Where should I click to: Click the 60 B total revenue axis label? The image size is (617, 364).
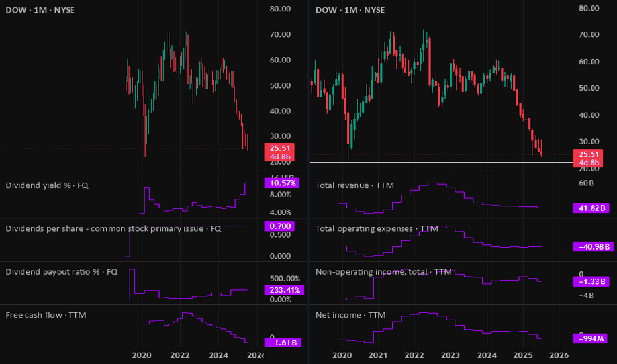586,183
